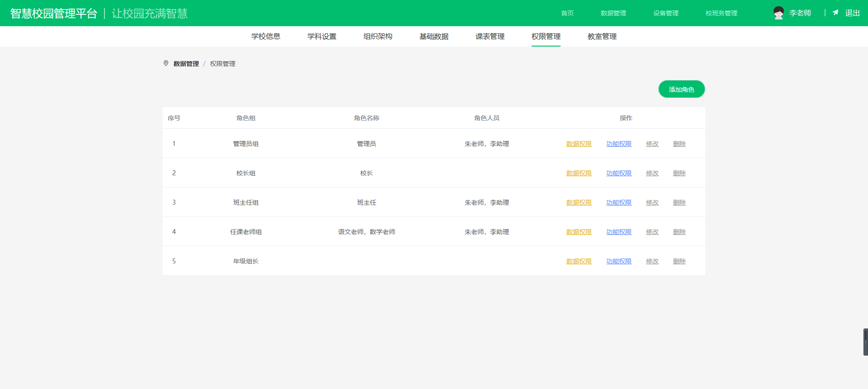The image size is (868, 389).
Task: Open 数据权限 for 管理员组 row
Action: pos(579,144)
